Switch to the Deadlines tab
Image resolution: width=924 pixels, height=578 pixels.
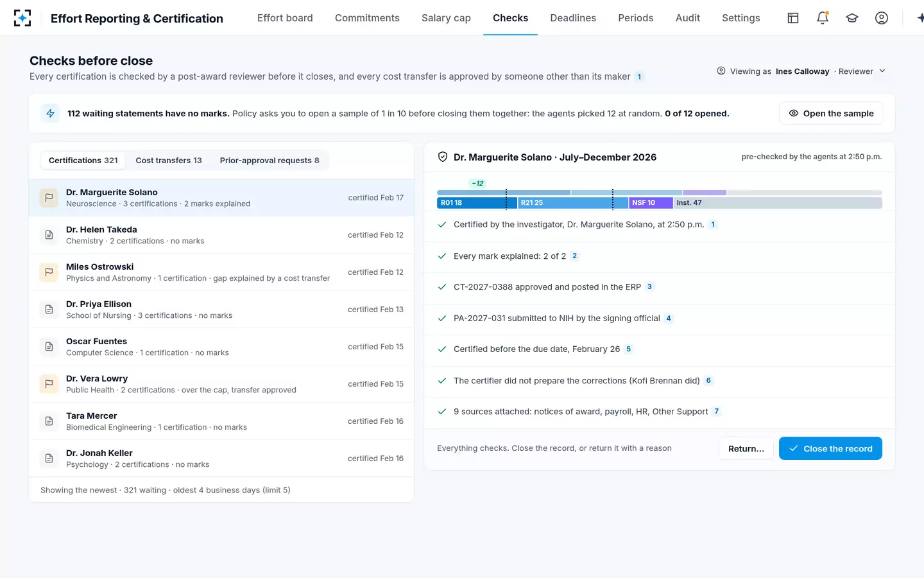(573, 18)
